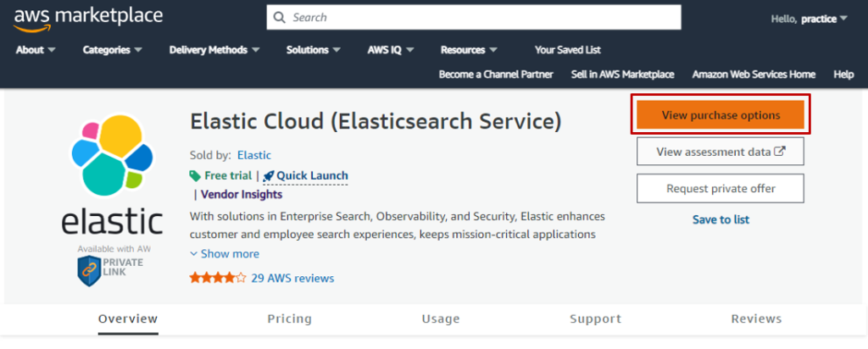This screenshot has height=349, width=868.
Task: Click the green Free trial tag icon
Action: (196, 176)
